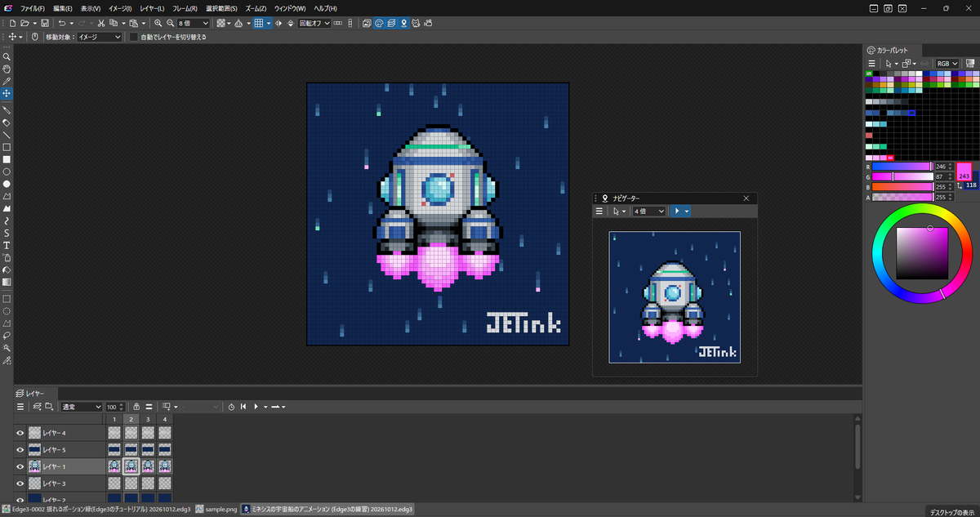The image size is (980, 517).
Task: Click the navigator preview thumbnail
Action: click(x=675, y=297)
